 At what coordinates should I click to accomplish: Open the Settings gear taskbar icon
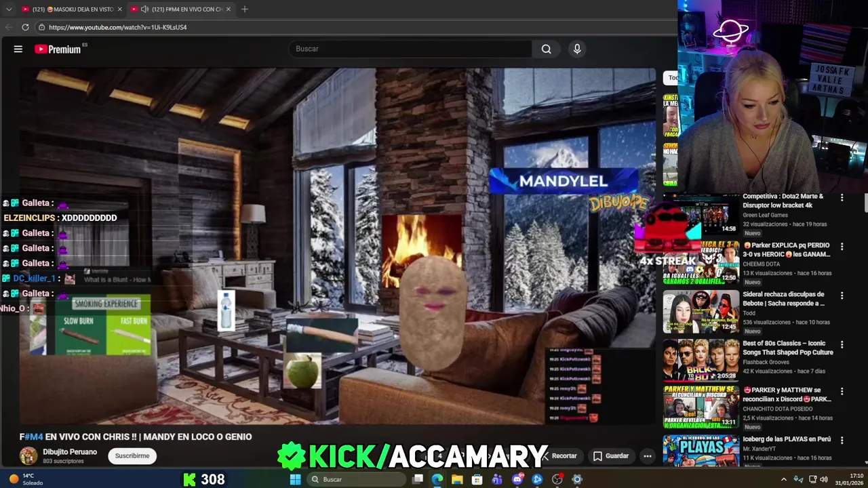point(577,479)
